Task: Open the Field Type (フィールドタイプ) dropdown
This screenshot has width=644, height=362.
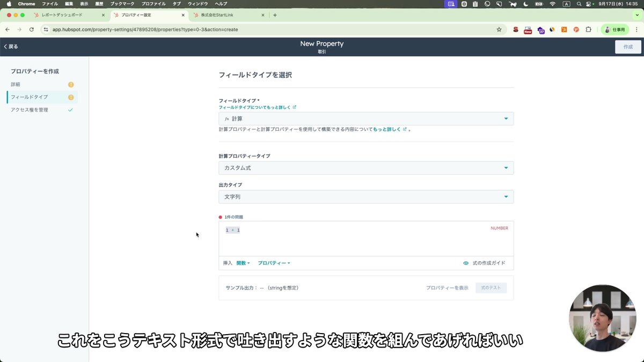Action: [x=367, y=118]
